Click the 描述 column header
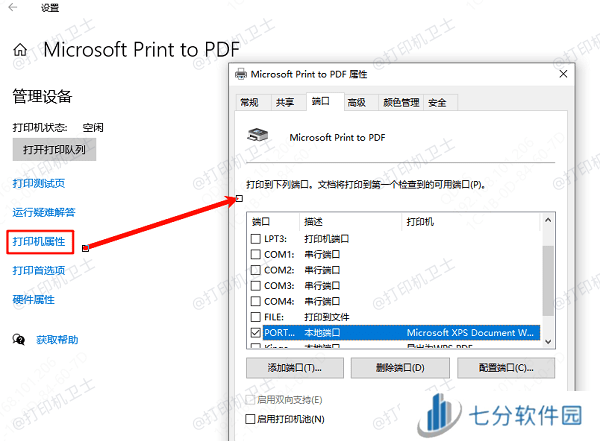Image resolution: width=600 pixels, height=441 pixels. click(x=350, y=222)
